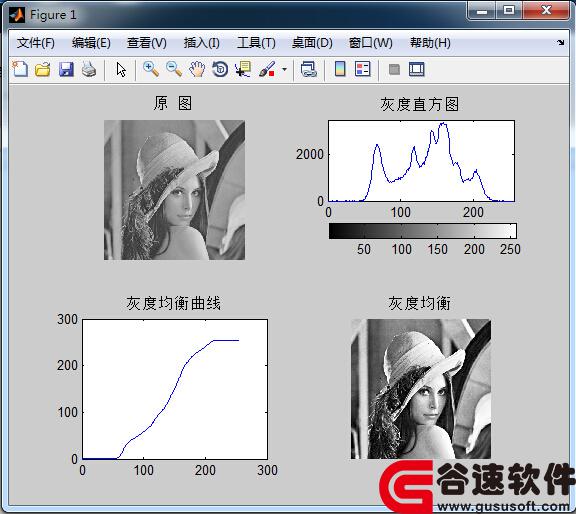Open the Brush tool color dropdown arrow
Image resolution: width=576 pixels, height=514 pixels.
[284, 69]
